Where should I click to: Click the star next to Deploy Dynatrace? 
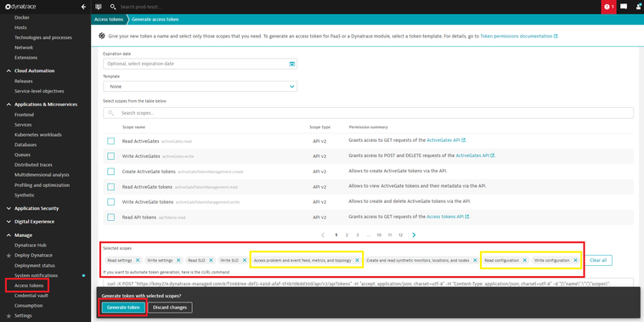tap(9, 256)
